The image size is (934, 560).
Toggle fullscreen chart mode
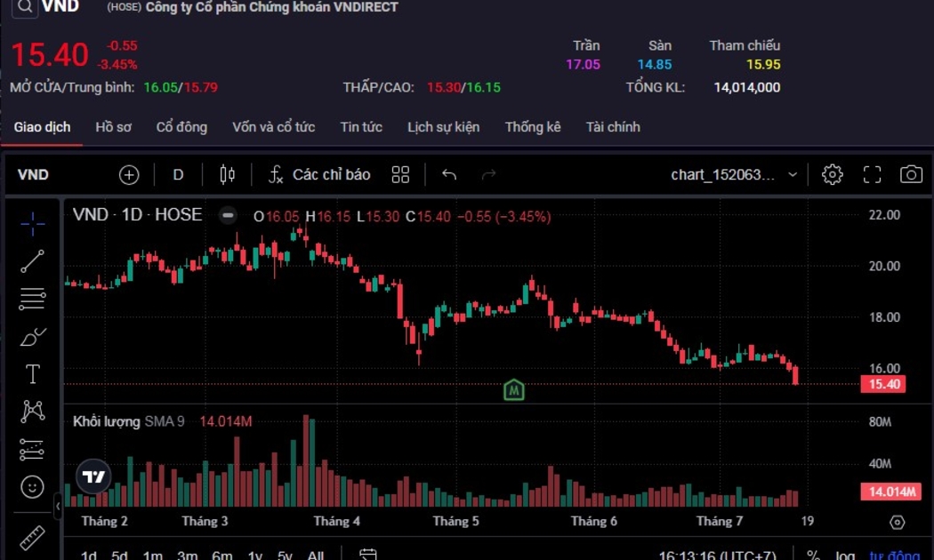click(x=872, y=174)
